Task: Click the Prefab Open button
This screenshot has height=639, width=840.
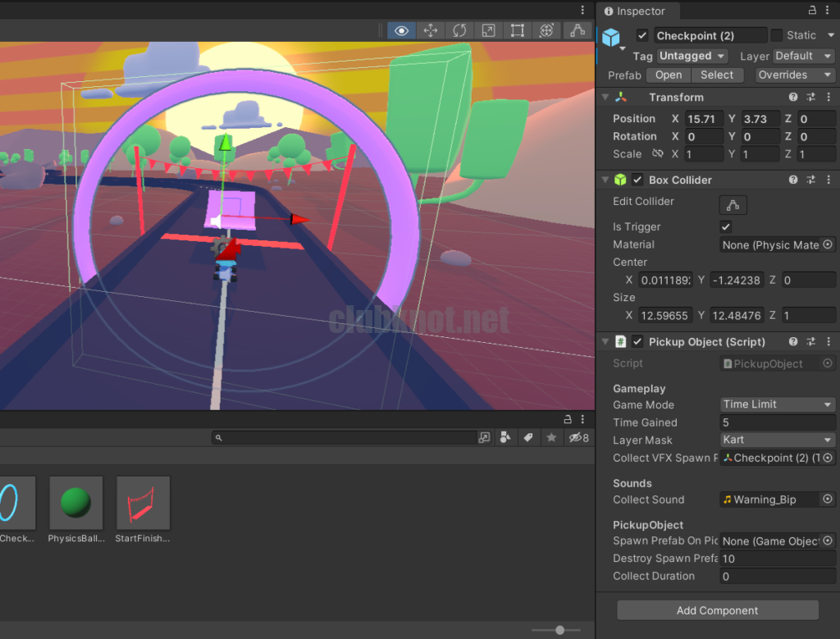Action: point(669,75)
